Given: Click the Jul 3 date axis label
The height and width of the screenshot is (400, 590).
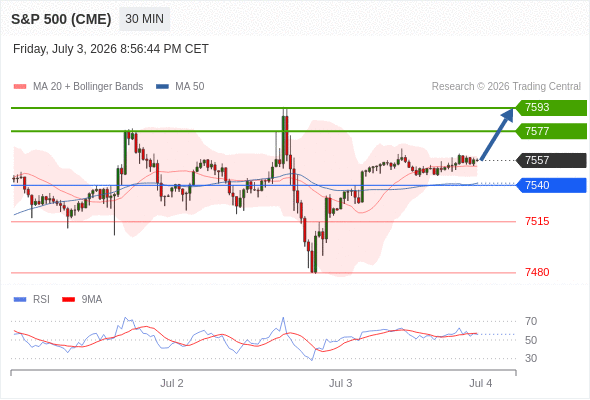Looking at the screenshot, I should pyautogui.click(x=341, y=383).
